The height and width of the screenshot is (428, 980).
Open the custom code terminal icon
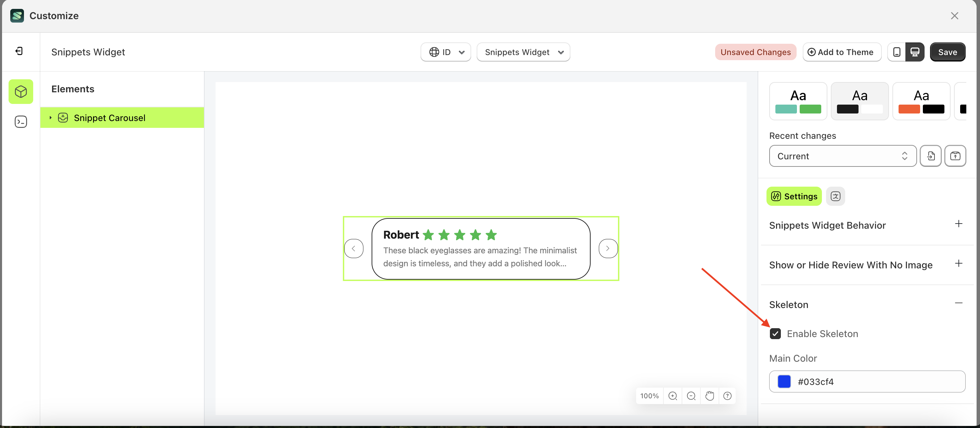pos(21,122)
